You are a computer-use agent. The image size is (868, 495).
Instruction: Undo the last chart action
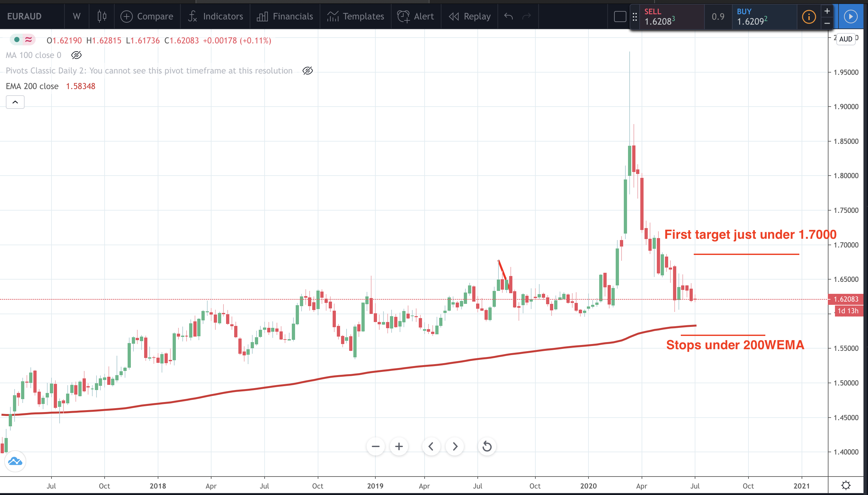(508, 16)
